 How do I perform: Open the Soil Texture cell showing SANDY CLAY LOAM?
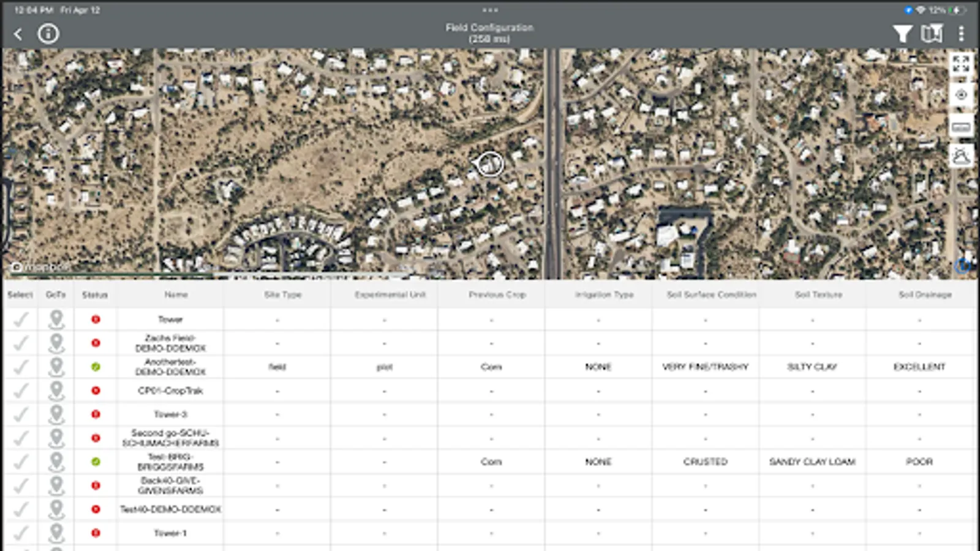pyautogui.click(x=812, y=462)
